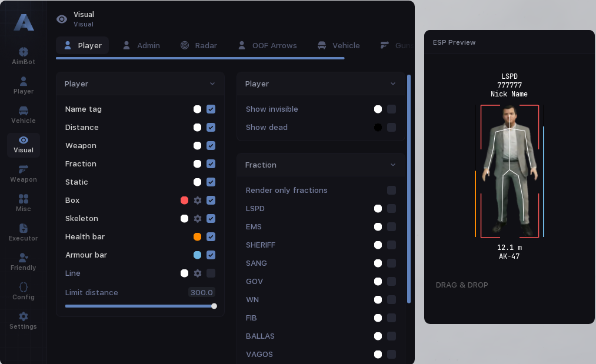This screenshot has height=364, width=596.
Task: Open Line settings gear icon
Action: tap(198, 273)
